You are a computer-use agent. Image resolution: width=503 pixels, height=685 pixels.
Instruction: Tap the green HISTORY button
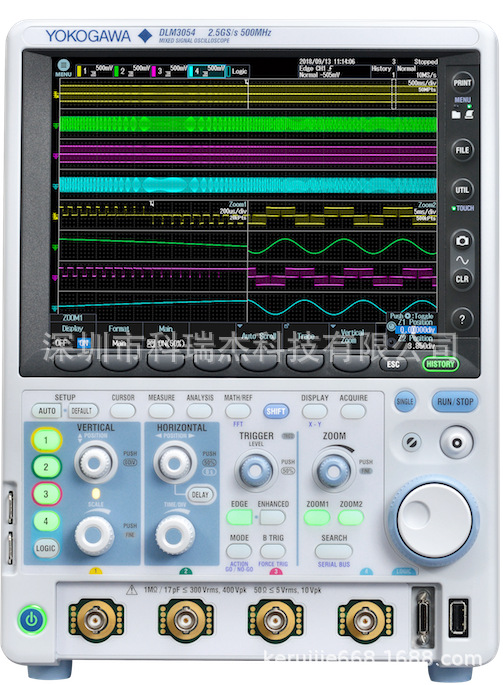click(x=440, y=364)
